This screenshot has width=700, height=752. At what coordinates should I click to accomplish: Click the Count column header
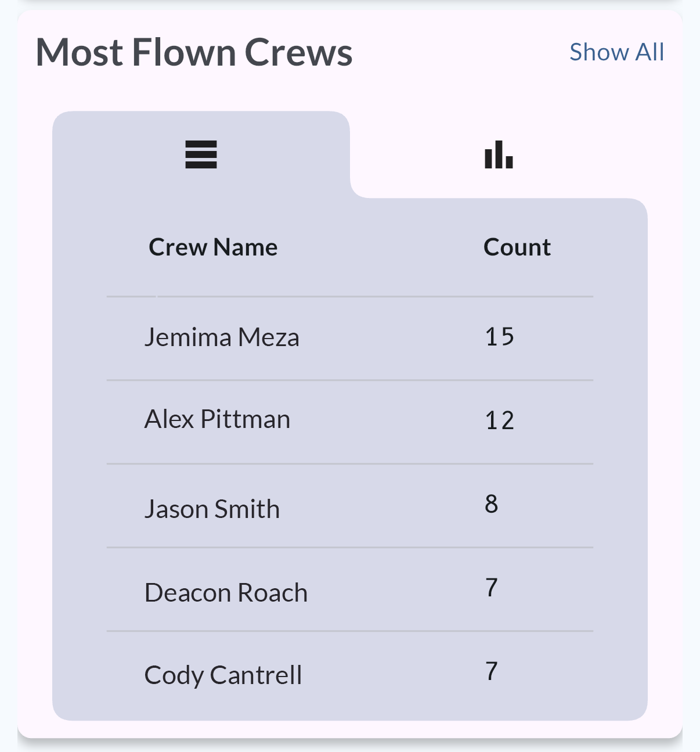pos(517,247)
